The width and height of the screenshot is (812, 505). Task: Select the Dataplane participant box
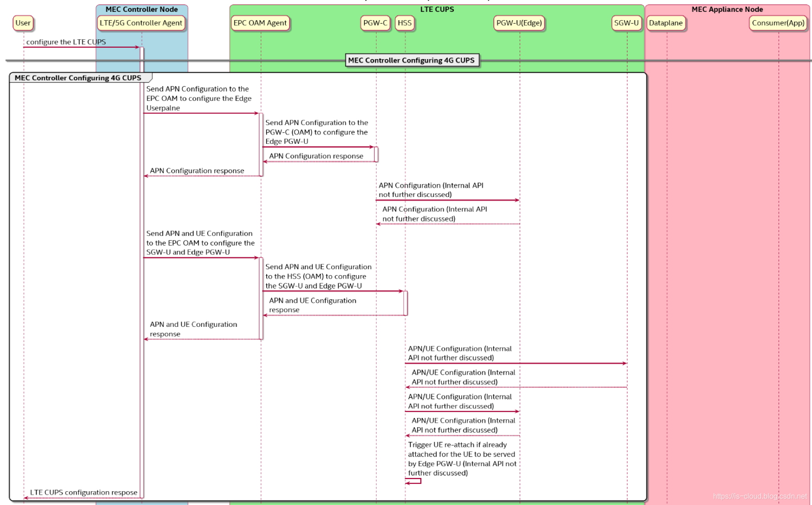(x=666, y=23)
